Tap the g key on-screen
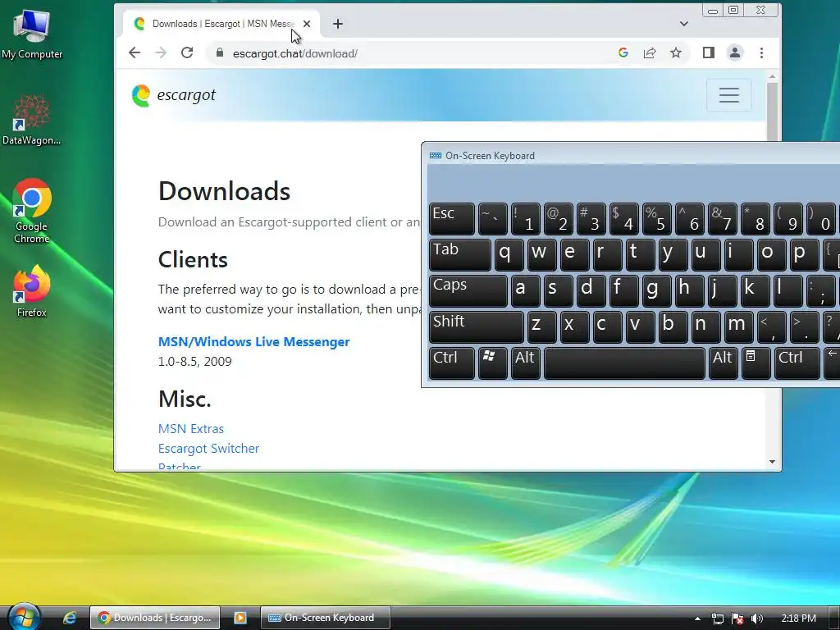Viewport: 840px width, 630px height. pos(657,291)
